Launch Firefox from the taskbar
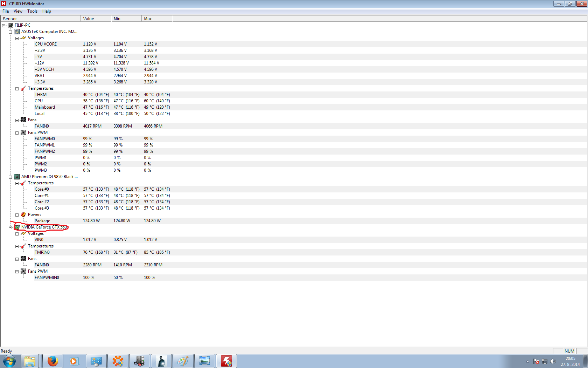The height and width of the screenshot is (368, 588). coord(53,361)
